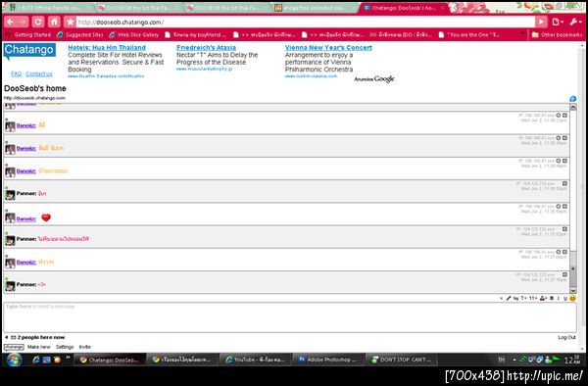Switch to the first DOOSEOB Thai tab
This screenshot has height=386, width=588.
[x=139, y=8]
